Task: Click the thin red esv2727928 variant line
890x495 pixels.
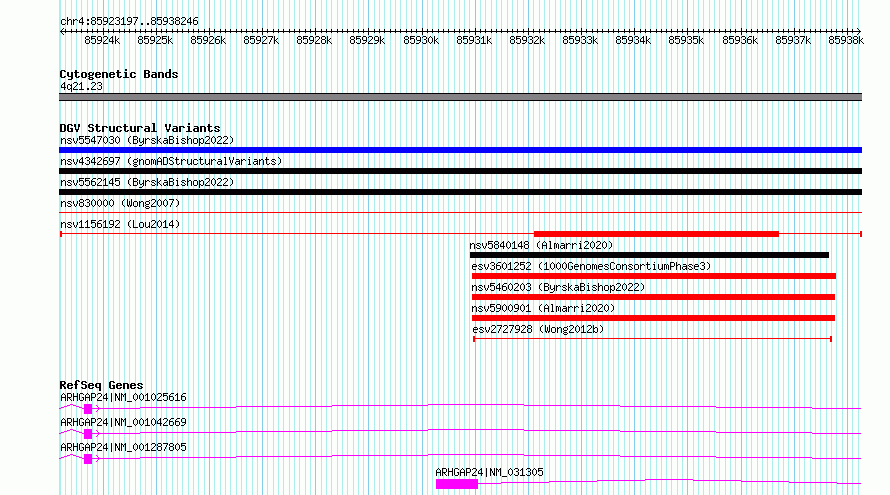Action: click(x=653, y=339)
